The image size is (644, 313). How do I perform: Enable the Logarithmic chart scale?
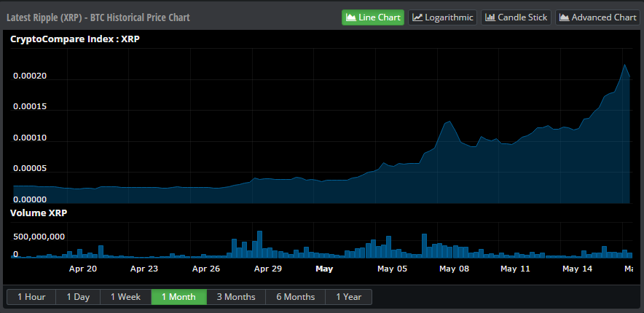442,17
